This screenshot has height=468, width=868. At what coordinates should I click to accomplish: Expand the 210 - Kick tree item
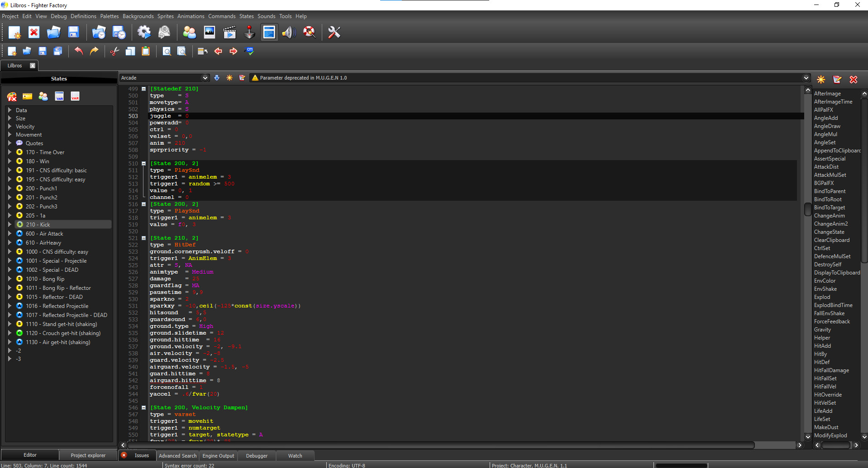pyautogui.click(x=10, y=224)
